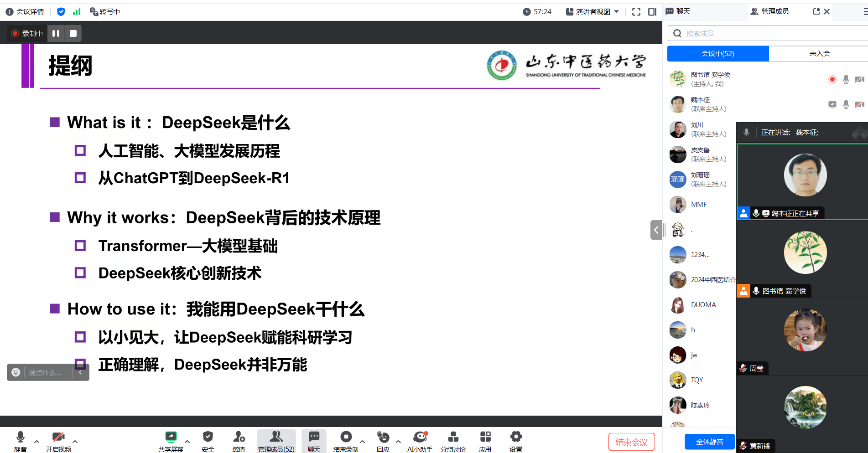This screenshot has height=453, width=868.
Task: Turn on camera with 开启视频
Action: click(58, 437)
